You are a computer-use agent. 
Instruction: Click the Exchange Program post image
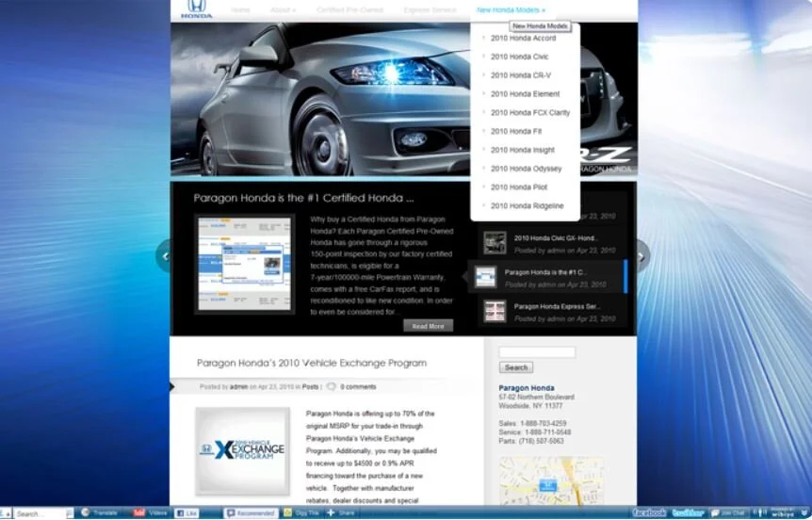242,451
